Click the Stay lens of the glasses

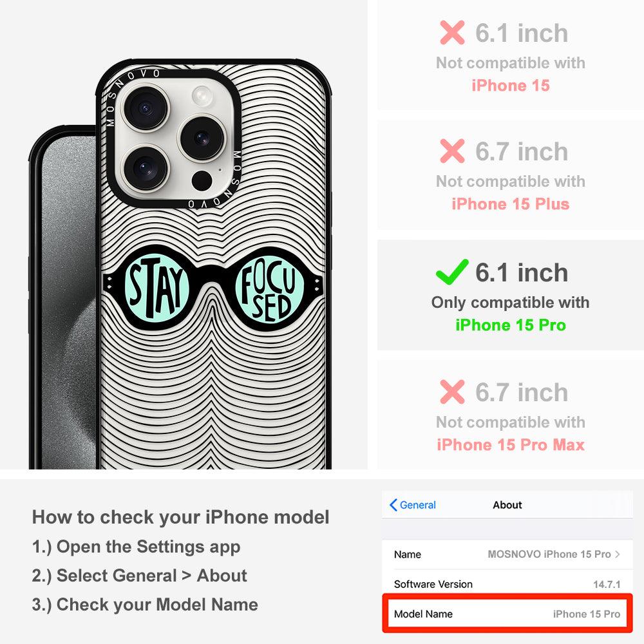click(x=156, y=289)
